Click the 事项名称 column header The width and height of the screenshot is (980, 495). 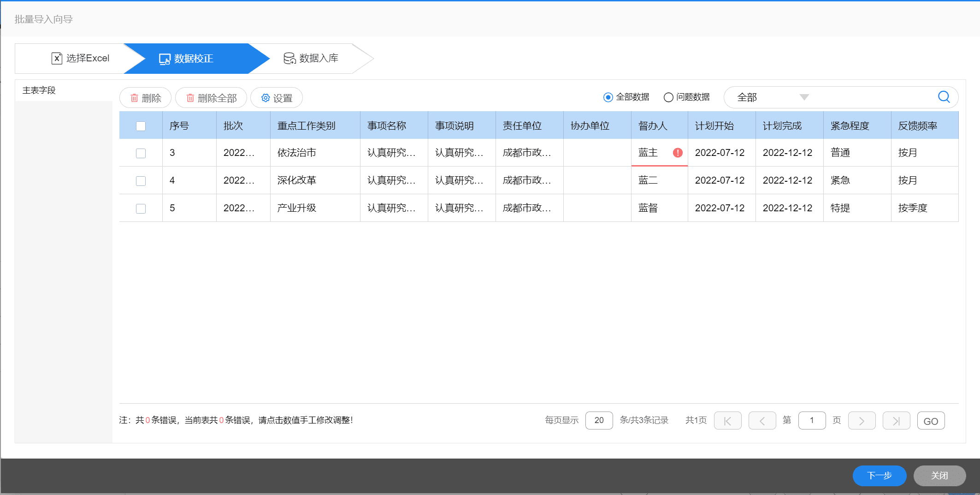click(394, 125)
